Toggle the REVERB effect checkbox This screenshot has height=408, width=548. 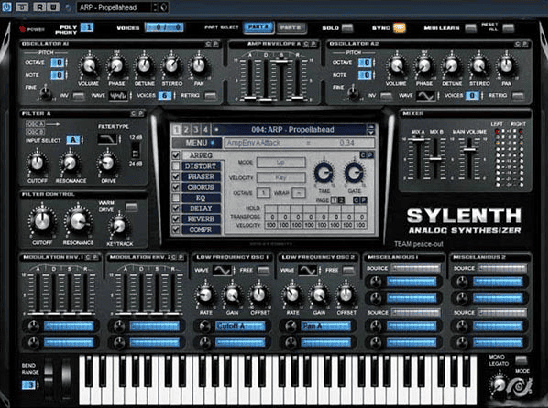point(176,219)
